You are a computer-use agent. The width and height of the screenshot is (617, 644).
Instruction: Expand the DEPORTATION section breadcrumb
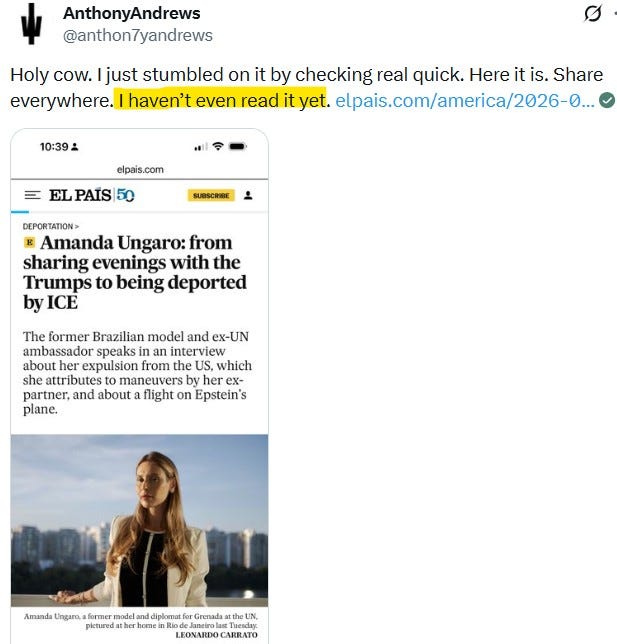tap(51, 226)
